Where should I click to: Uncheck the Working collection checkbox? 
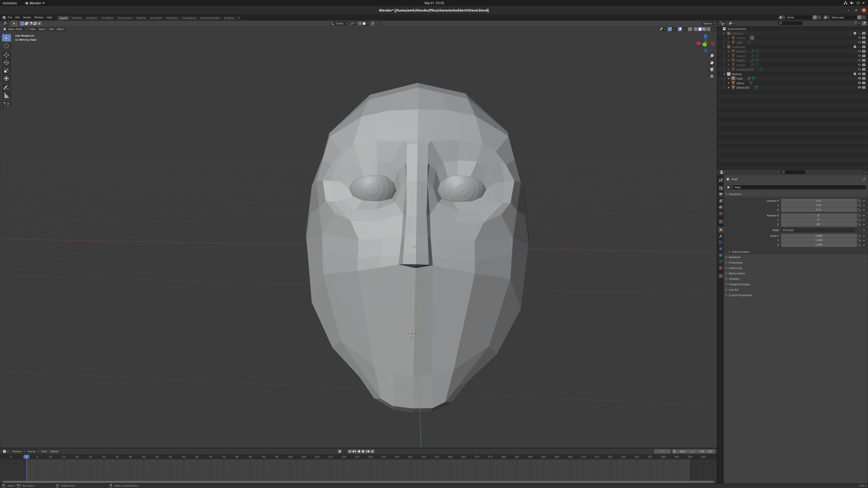coord(855,74)
